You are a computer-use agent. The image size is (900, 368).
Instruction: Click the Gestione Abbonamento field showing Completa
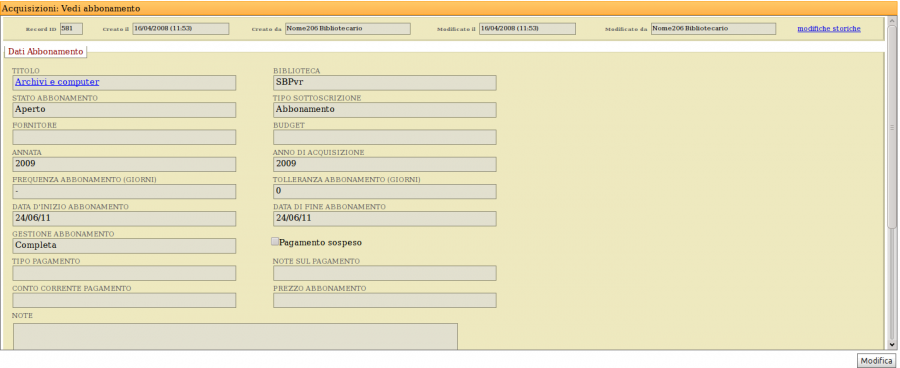(124, 246)
